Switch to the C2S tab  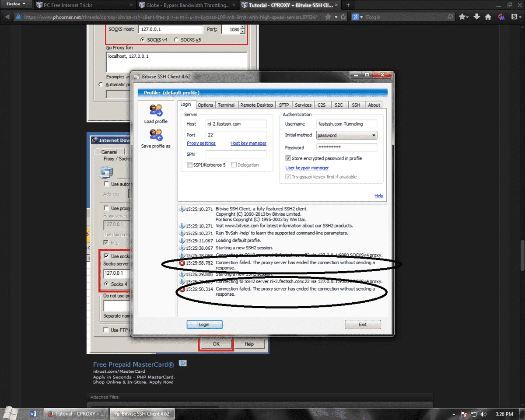322,105
